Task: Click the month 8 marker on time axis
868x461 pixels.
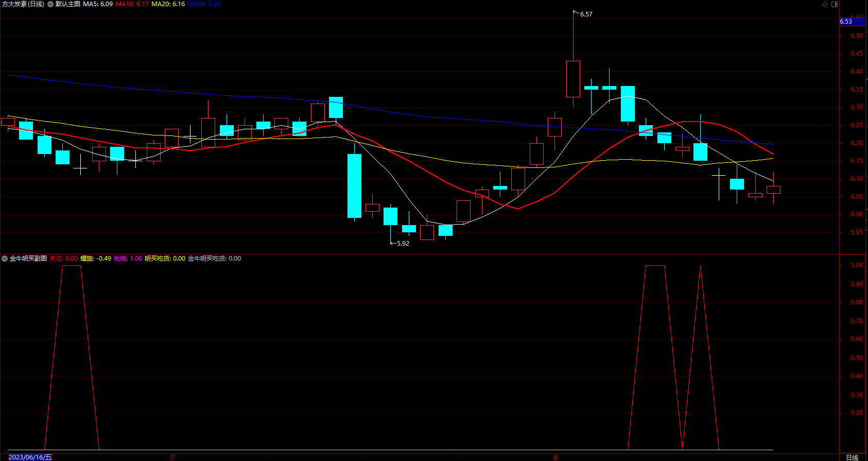Action: (x=556, y=457)
